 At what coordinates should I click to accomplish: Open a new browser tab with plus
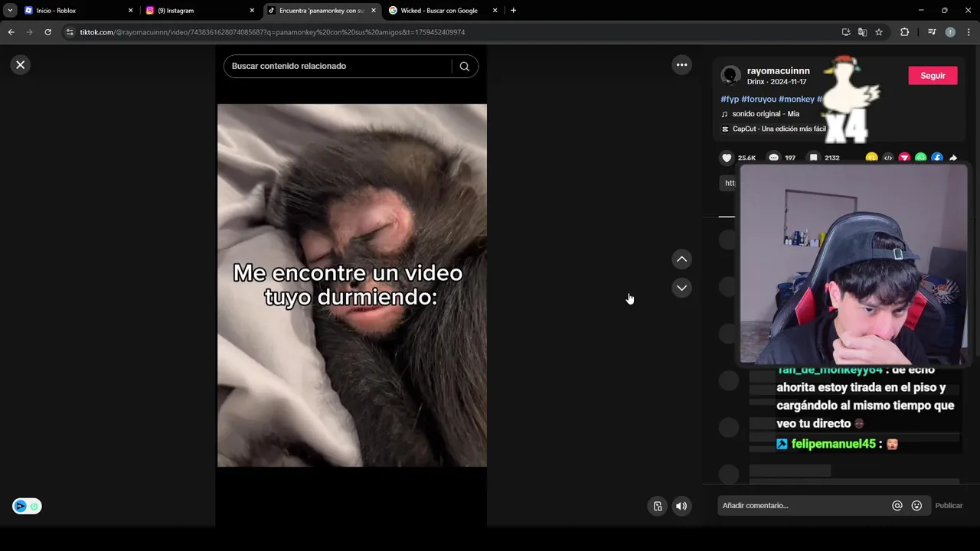click(513, 11)
